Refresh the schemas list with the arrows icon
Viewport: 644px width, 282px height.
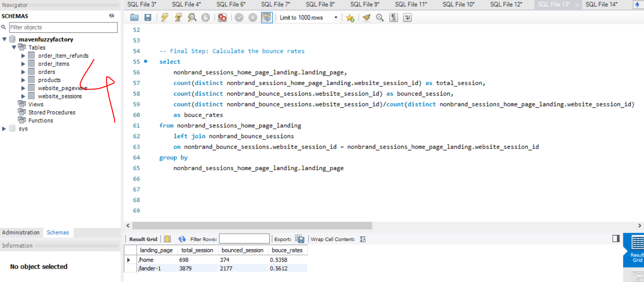click(x=112, y=16)
